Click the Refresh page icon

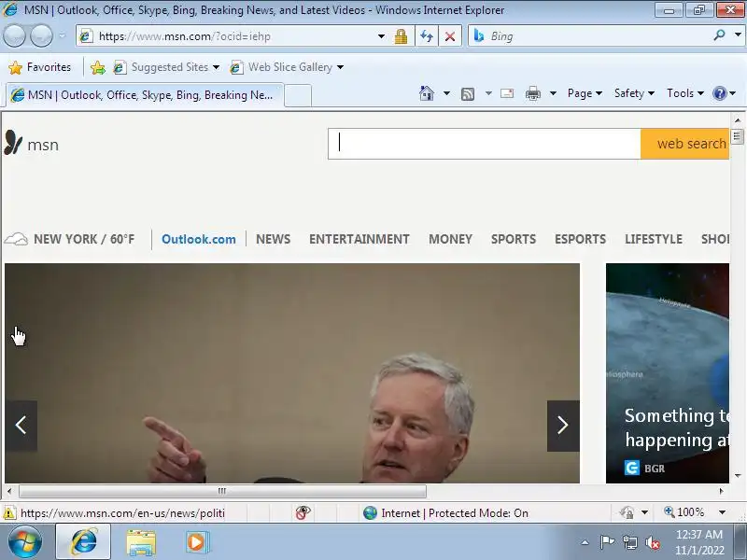[x=427, y=36]
